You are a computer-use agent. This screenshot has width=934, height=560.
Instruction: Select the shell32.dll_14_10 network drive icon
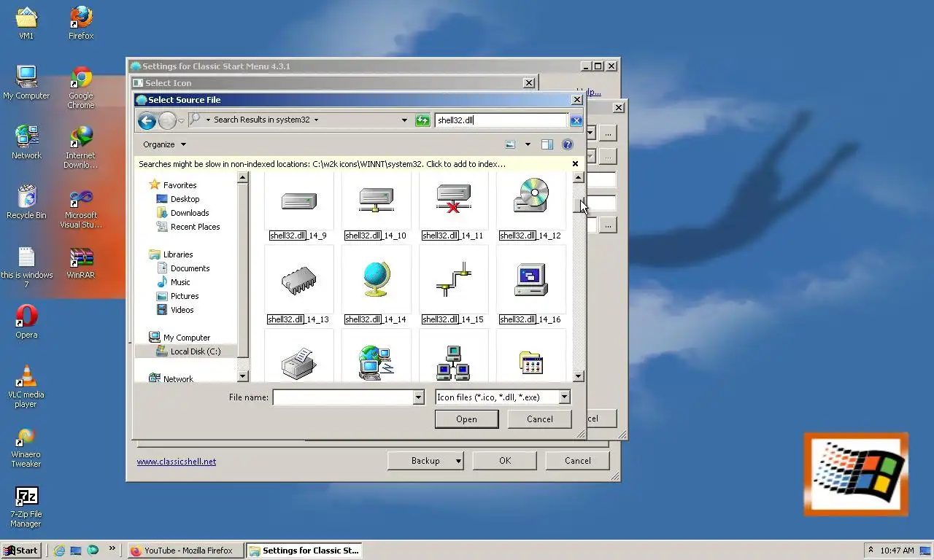click(376, 201)
